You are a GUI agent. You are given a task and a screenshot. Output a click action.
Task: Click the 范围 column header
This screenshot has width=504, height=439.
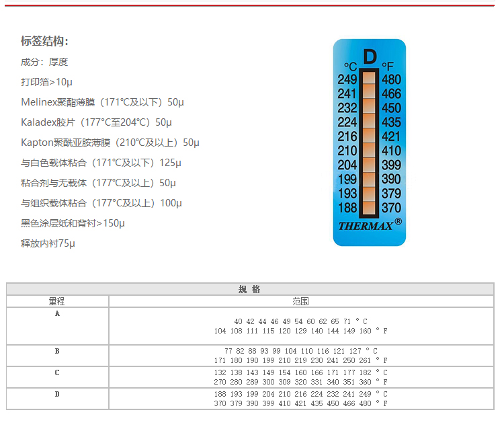click(x=301, y=301)
